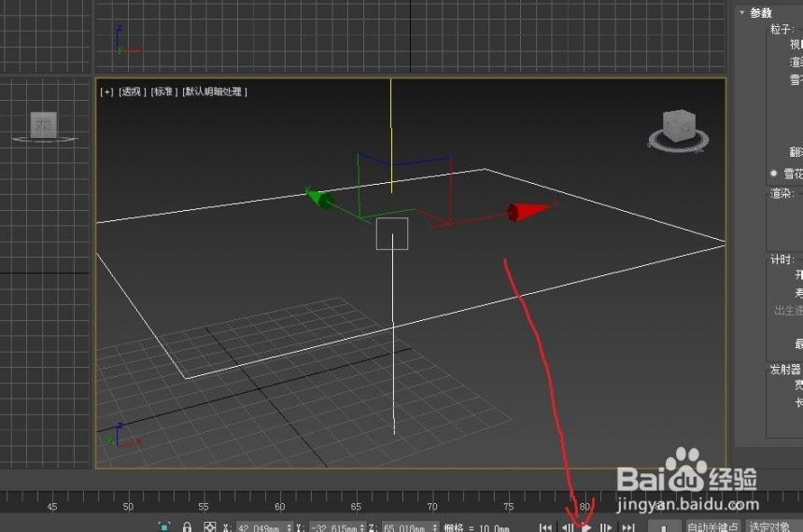Open the [透视] view menu
Viewport: 803px width, 532px height.
(x=133, y=91)
